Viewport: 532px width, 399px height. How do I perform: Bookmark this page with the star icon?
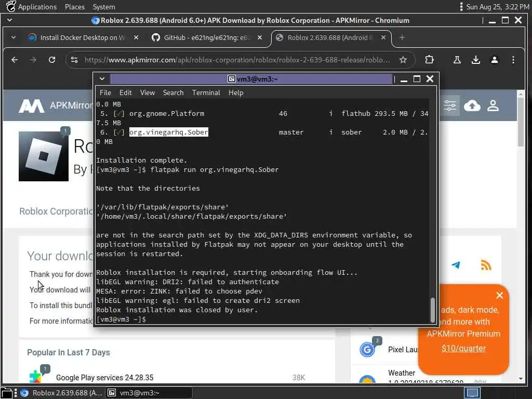coord(403,60)
